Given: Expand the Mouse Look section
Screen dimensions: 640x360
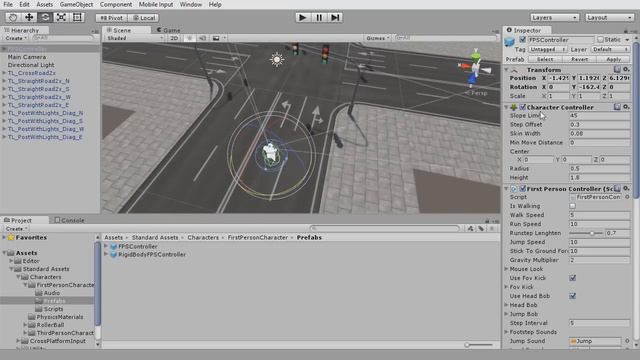Looking at the screenshot, I should pos(507,269).
